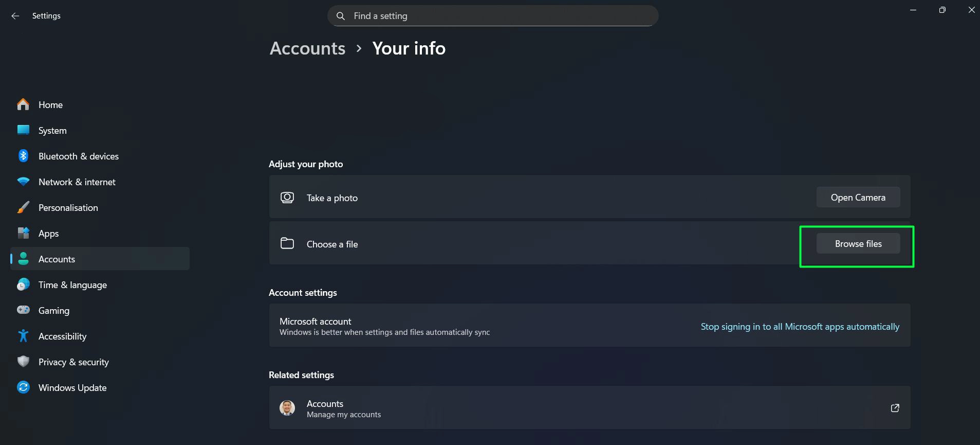980x445 pixels.
Task: Open the Apps settings icon
Action: pos(23,233)
